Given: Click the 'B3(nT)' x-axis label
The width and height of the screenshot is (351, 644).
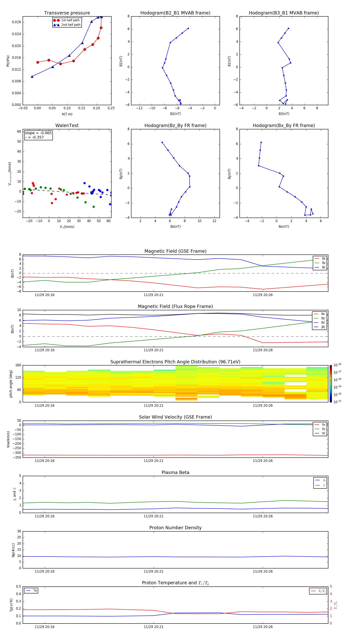Looking at the screenshot, I should coord(284,114).
